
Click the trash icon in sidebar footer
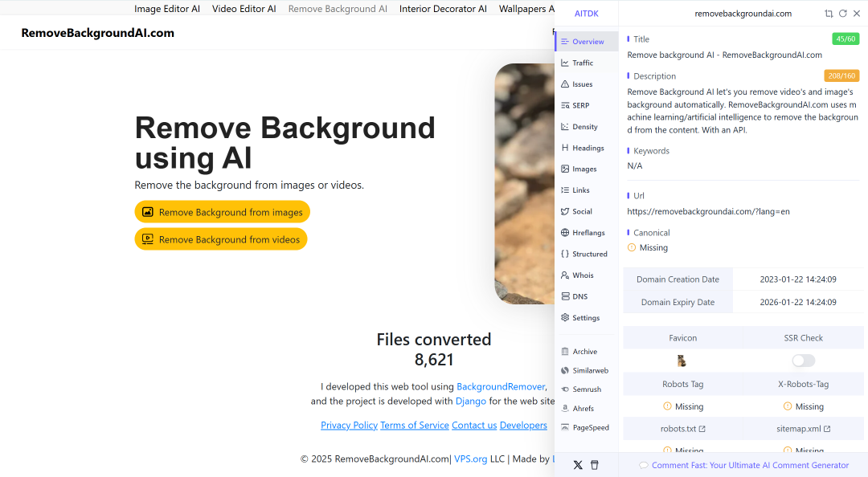pyautogui.click(x=595, y=465)
